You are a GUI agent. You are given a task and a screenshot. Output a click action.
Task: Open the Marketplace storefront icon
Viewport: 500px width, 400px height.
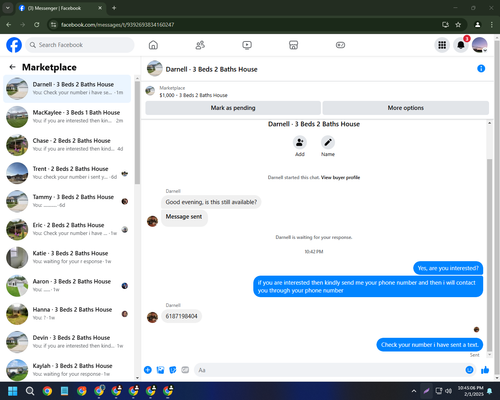293,45
